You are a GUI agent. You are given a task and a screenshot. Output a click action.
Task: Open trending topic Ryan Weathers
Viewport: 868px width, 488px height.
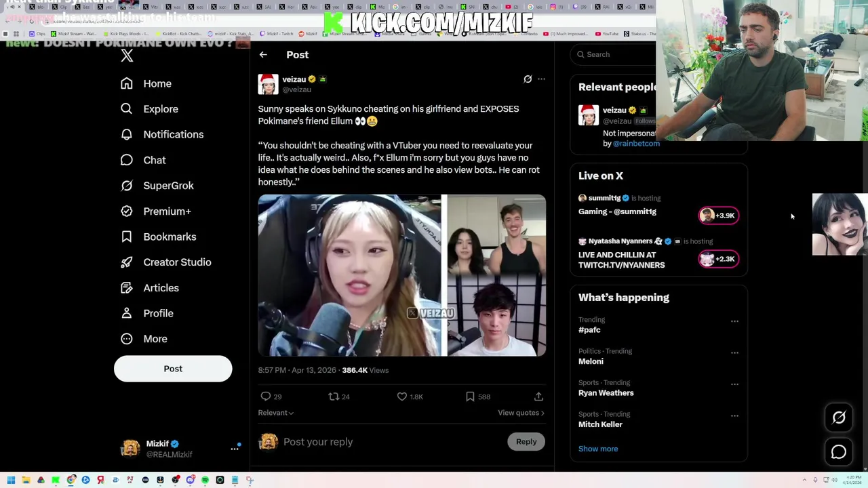606,393
